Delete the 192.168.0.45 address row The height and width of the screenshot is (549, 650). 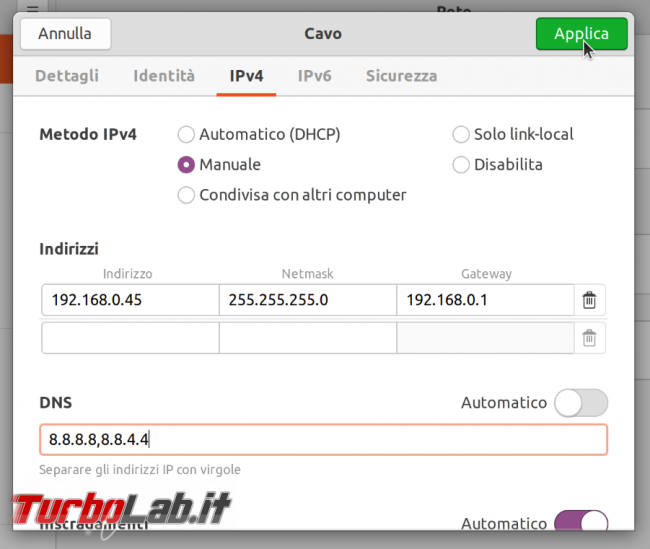(x=589, y=300)
